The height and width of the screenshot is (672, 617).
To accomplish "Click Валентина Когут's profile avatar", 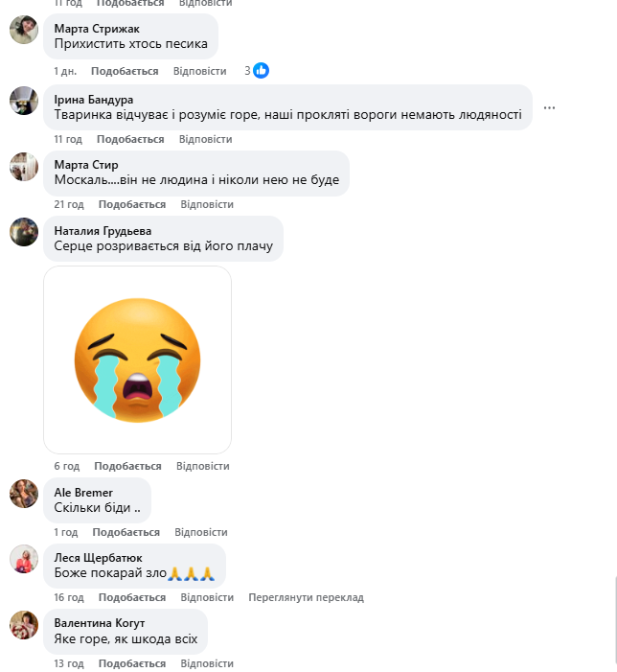I will point(24,625).
